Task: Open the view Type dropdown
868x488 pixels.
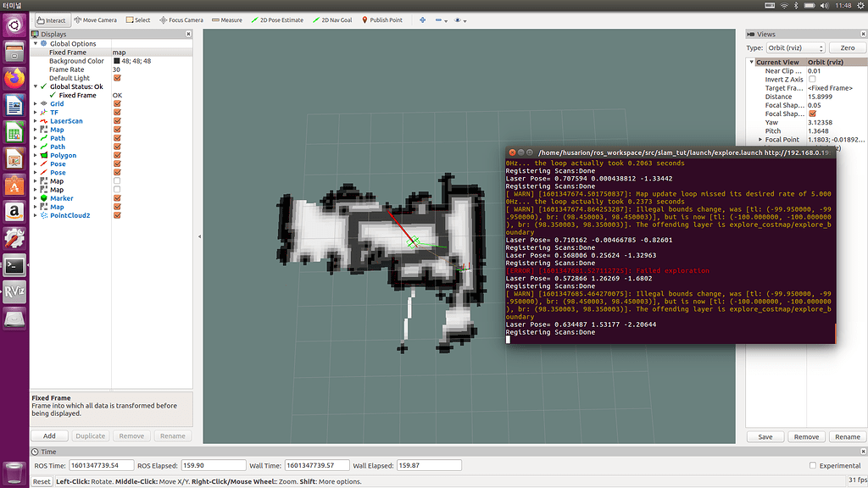Action: pos(798,48)
